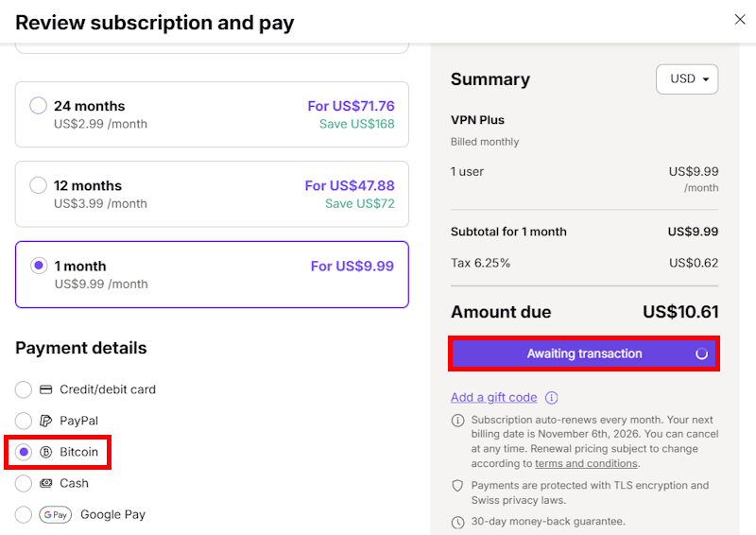Select the 12 months plan radio button

38,184
